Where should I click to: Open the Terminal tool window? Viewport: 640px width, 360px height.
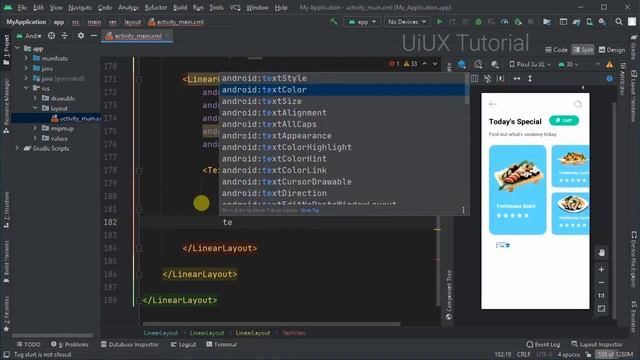click(x=222, y=344)
